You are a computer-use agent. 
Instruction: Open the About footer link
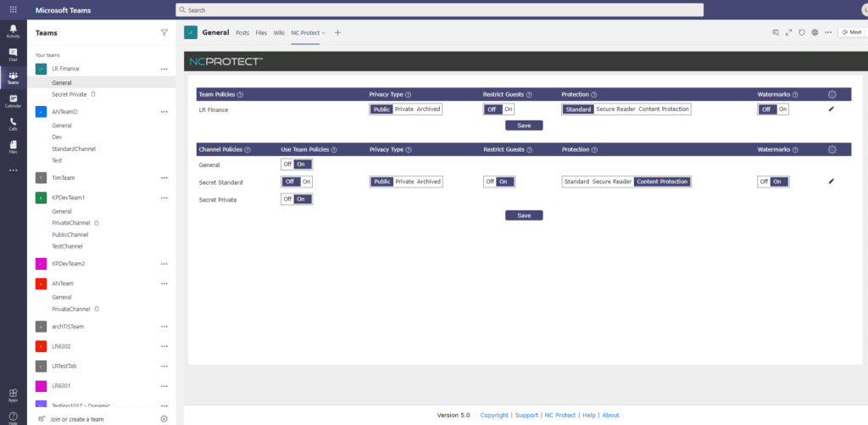(x=610, y=415)
